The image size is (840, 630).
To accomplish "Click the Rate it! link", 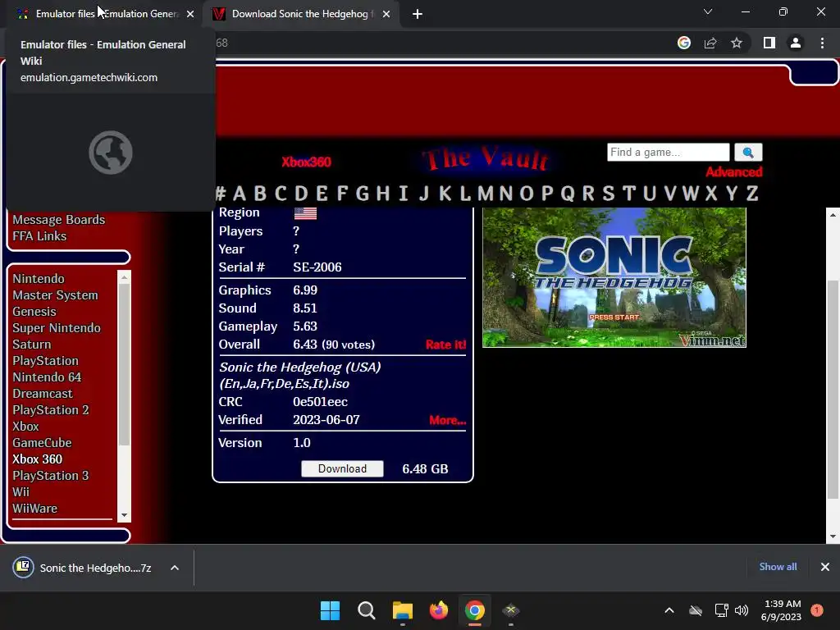I will [x=445, y=345].
